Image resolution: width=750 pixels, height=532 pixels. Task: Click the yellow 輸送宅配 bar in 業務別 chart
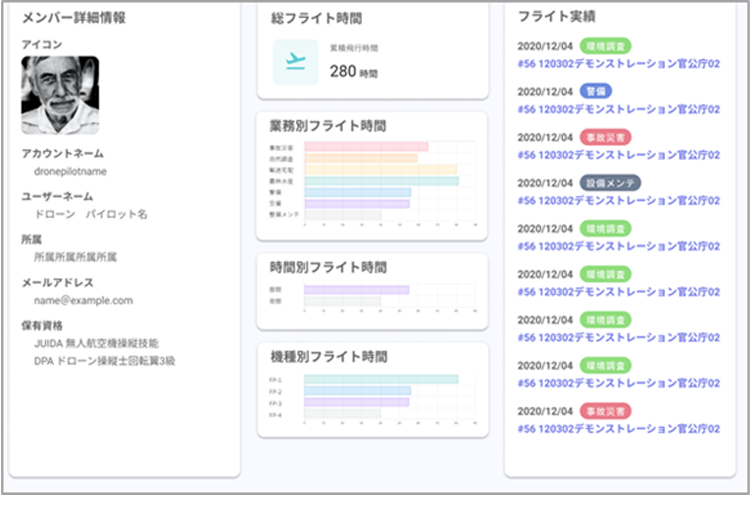pos(381,169)
